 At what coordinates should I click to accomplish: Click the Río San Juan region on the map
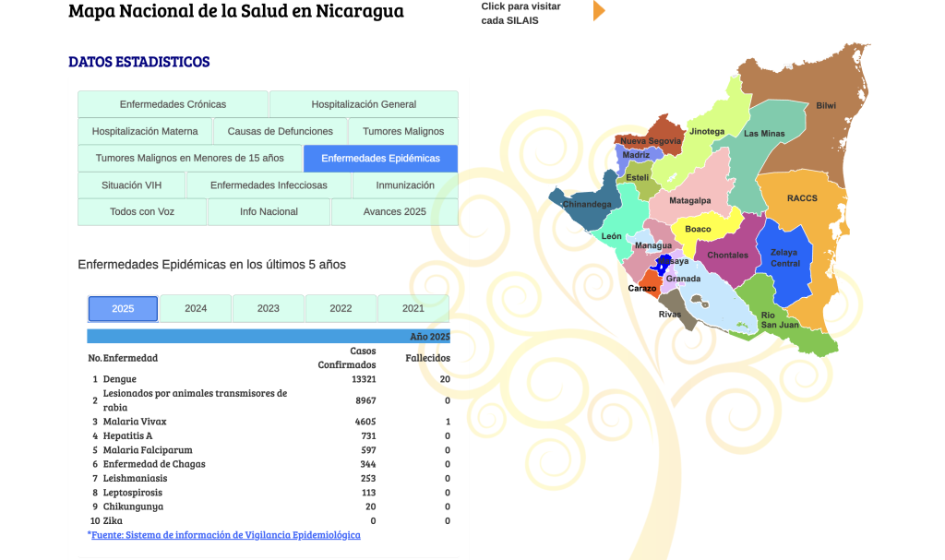point(779,320)
